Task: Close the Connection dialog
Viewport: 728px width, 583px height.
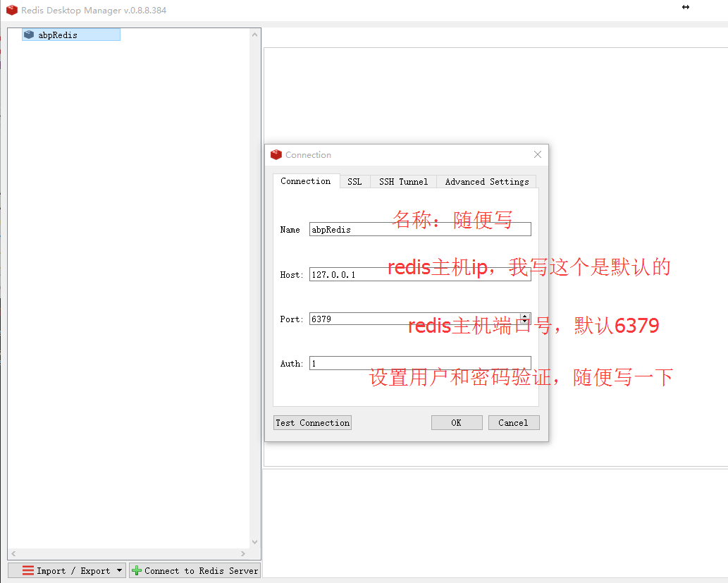Action: click(x=537, y=154)
